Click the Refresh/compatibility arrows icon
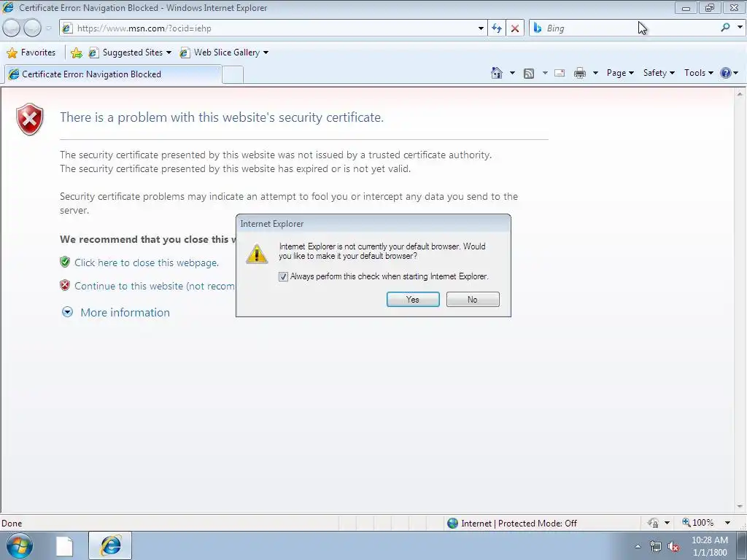The width and height of the screenshot is (747, 560). click(x=497, y=28)
